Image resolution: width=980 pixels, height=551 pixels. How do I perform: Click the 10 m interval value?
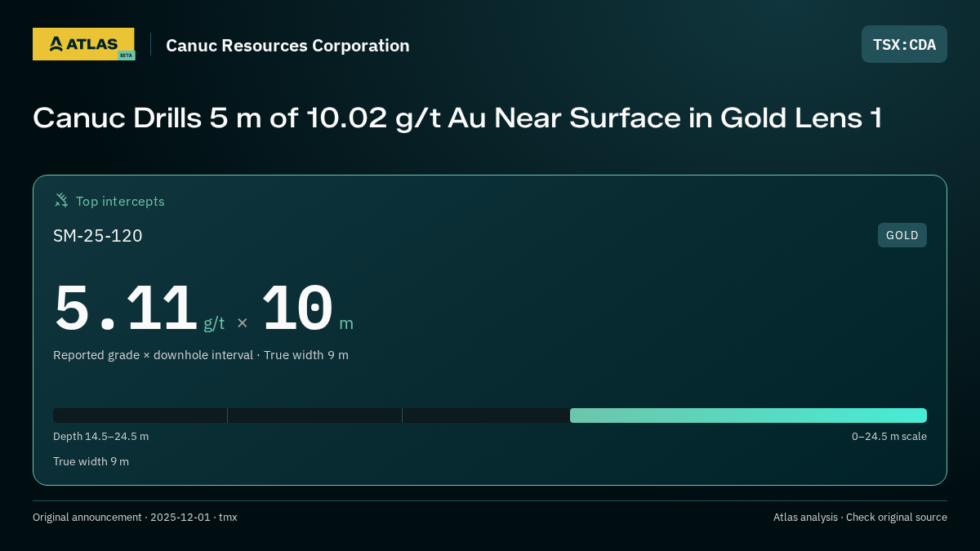(307, 309)
